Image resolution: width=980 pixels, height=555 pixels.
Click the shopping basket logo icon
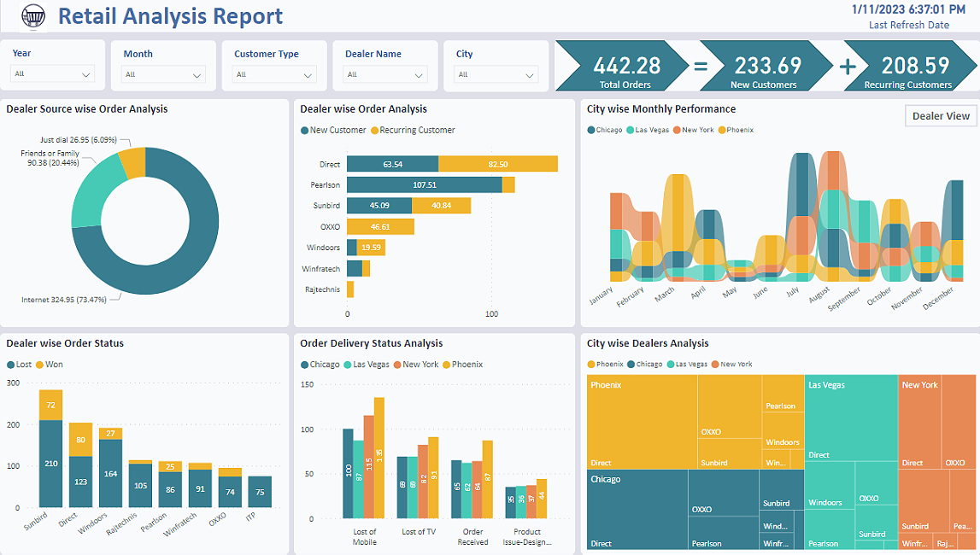[x=33, y=15]
